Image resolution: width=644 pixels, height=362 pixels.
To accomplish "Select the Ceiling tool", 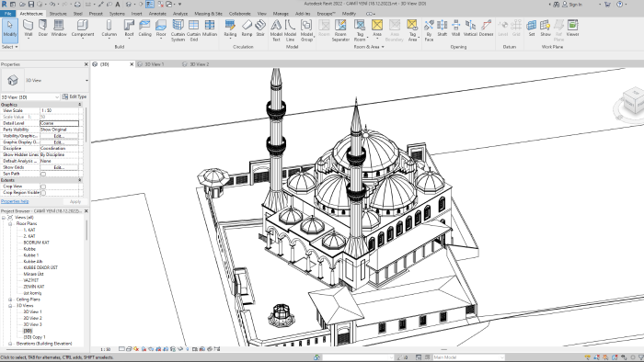I will tap(144, 28).
